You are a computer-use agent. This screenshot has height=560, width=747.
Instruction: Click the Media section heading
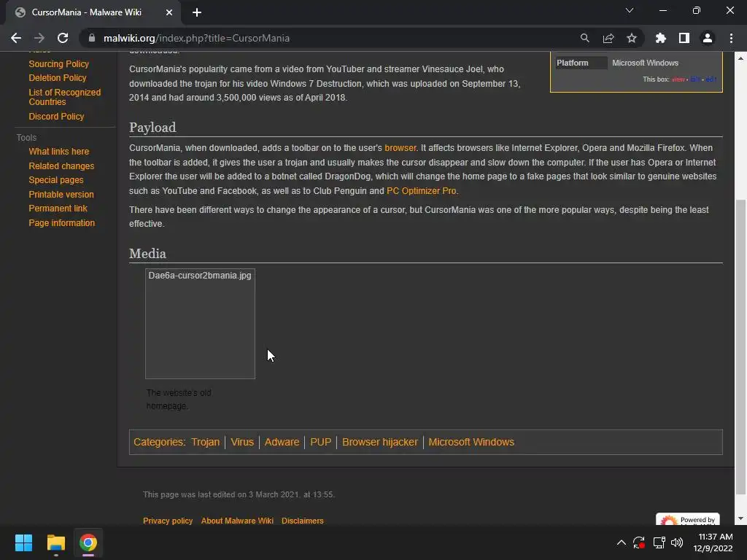pyautogui.click(x=147, y=253)
